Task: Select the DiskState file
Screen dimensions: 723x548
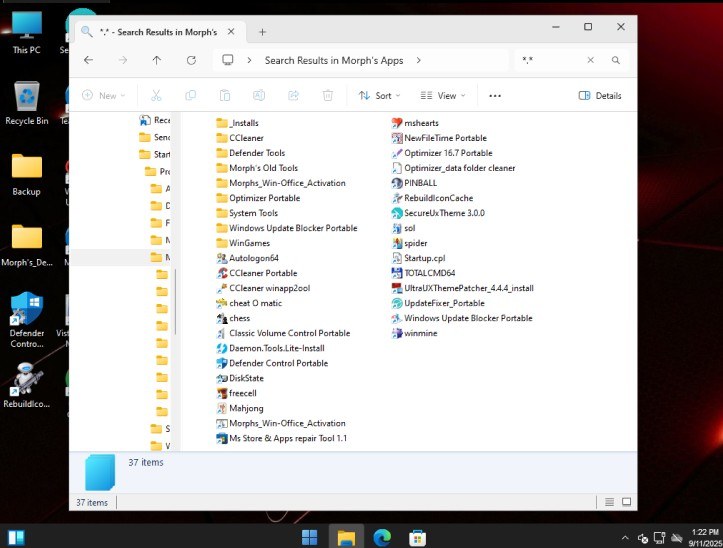Action: (240, 378)
